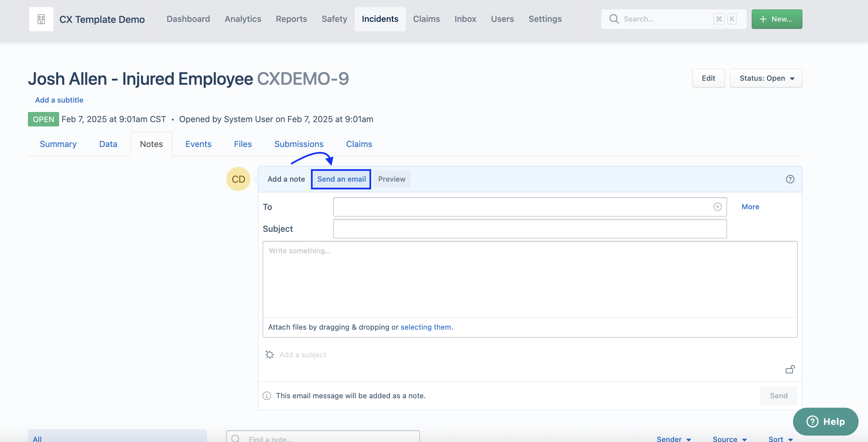This screenshot has width=868, height=442.
Task: Click the CD user avatar
Action: (238, 179)
